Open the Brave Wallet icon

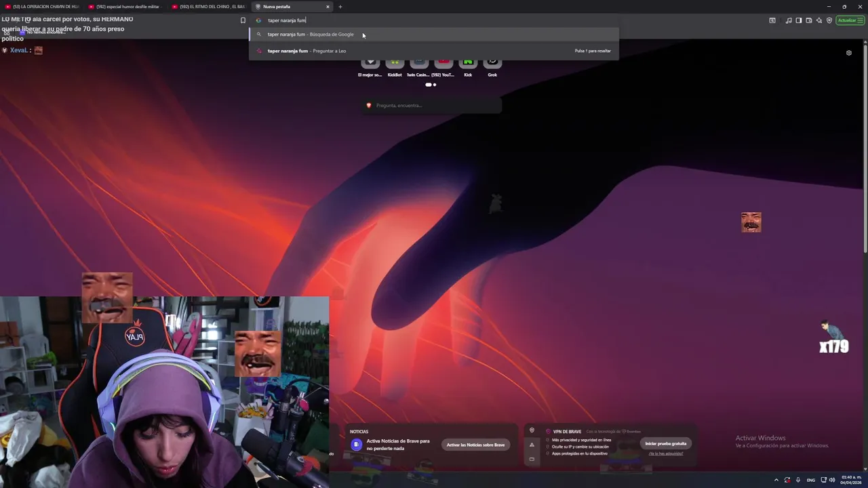[808, 20]
